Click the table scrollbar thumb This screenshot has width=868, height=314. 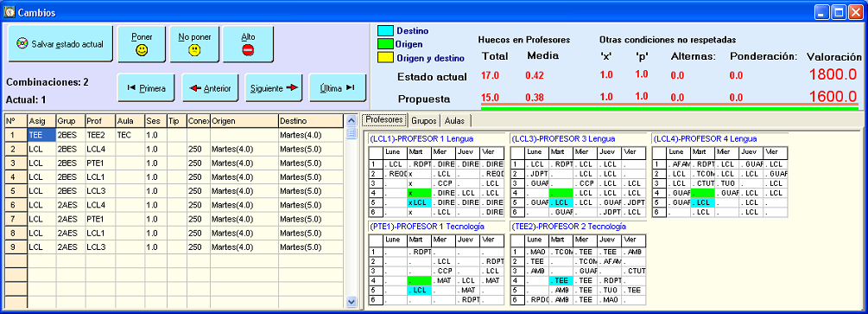coord(352,132)
